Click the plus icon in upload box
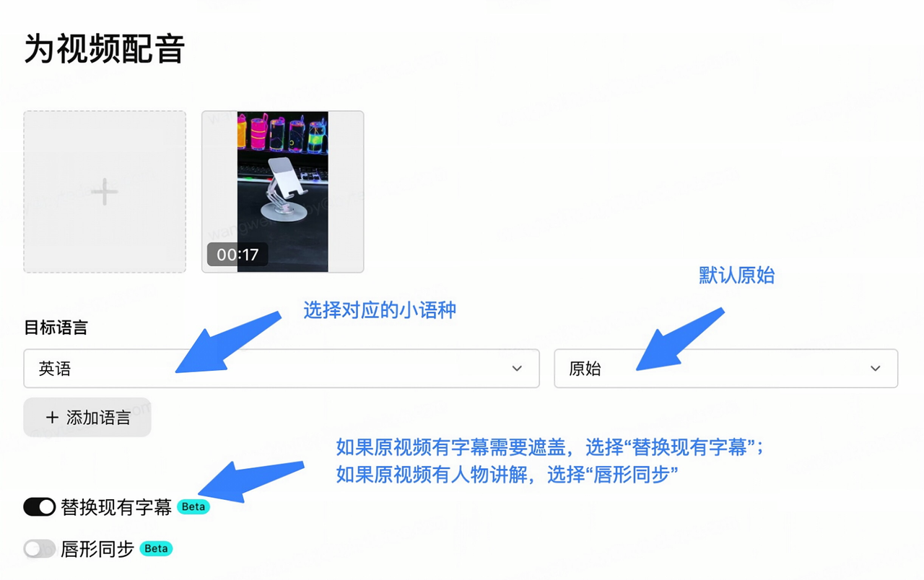Screen dimensions: 924x580 click(105, 192)
